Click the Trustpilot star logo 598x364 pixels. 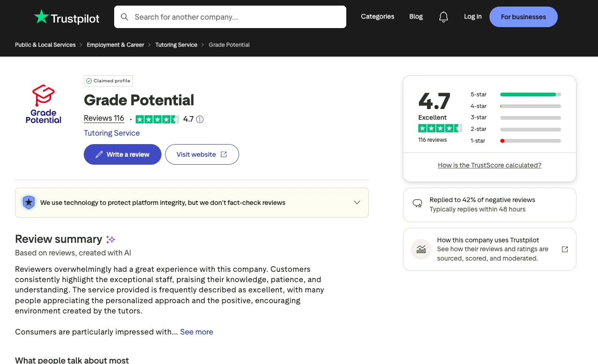(41, 17)
